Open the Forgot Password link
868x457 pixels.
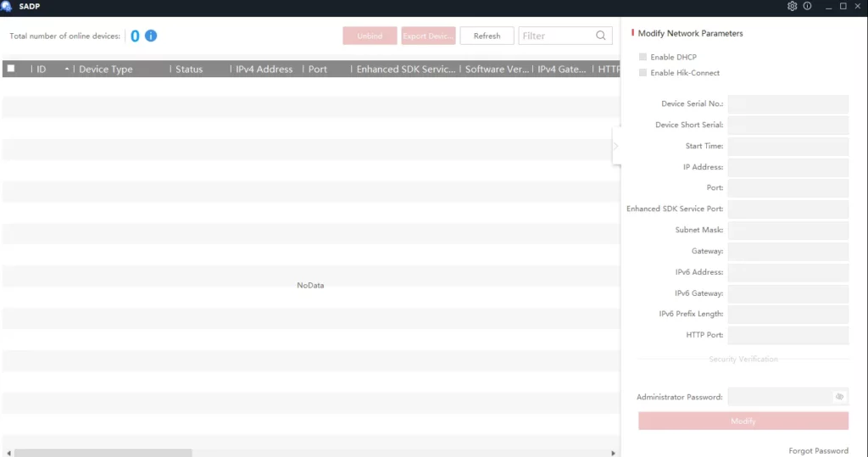(818, 450)
